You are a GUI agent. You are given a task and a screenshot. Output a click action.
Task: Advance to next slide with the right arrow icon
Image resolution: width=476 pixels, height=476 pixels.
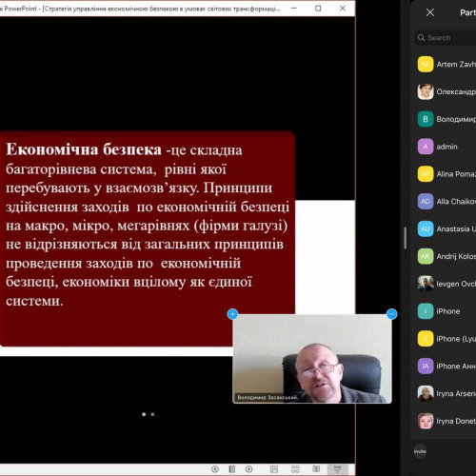point(248,469)
